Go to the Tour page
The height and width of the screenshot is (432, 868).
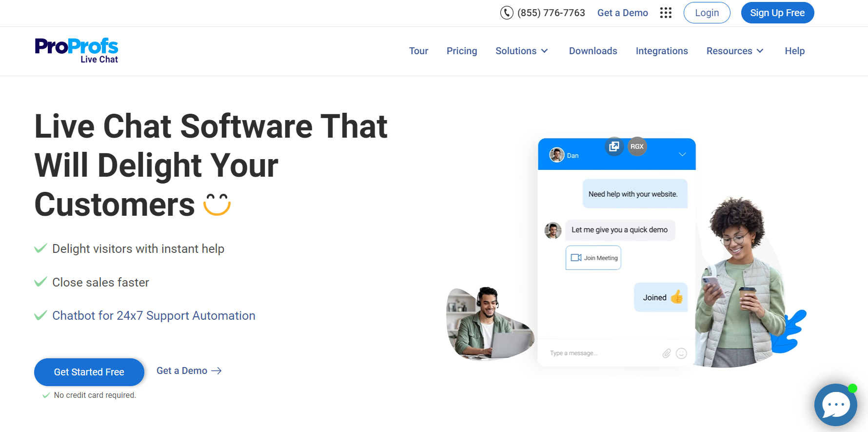418,51
